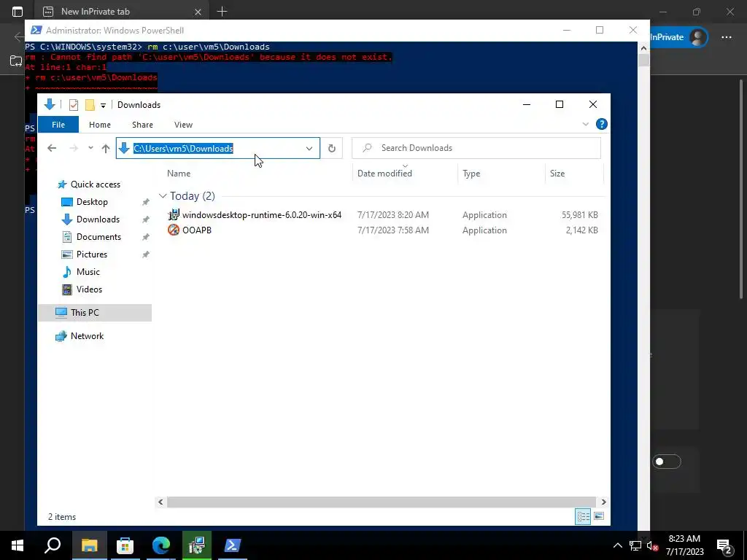
Task: Click the address bar path C:\Users\vm5\Downloads
Action: [x=183, y=149]
